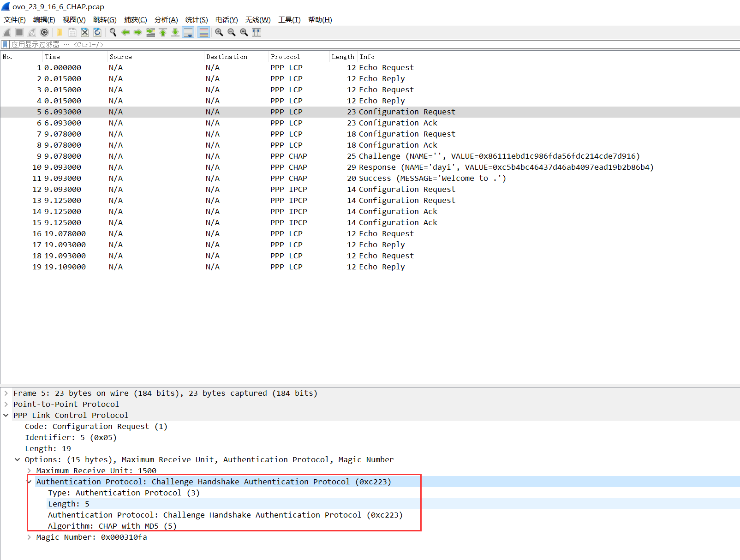Viewport: 740px width, 560px height.
Task: Select packet 11 CHAP Success row
Action: point(370,179)
